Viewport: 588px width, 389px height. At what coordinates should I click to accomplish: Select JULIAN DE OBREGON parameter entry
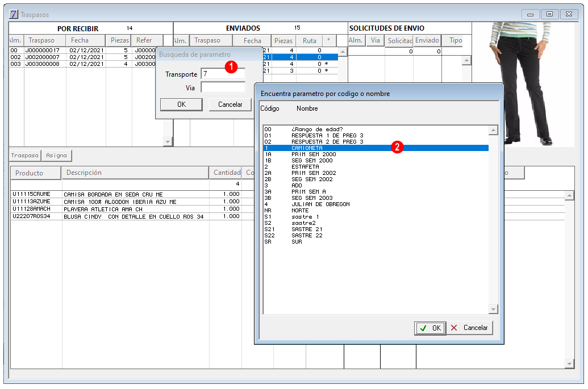tap(376, 204)
